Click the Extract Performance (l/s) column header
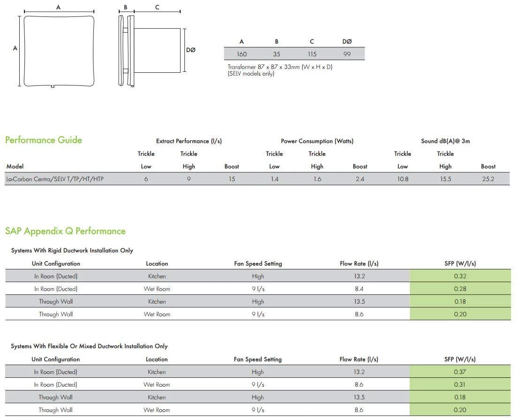The image size is (519, 420). click(x=189, y=141)
